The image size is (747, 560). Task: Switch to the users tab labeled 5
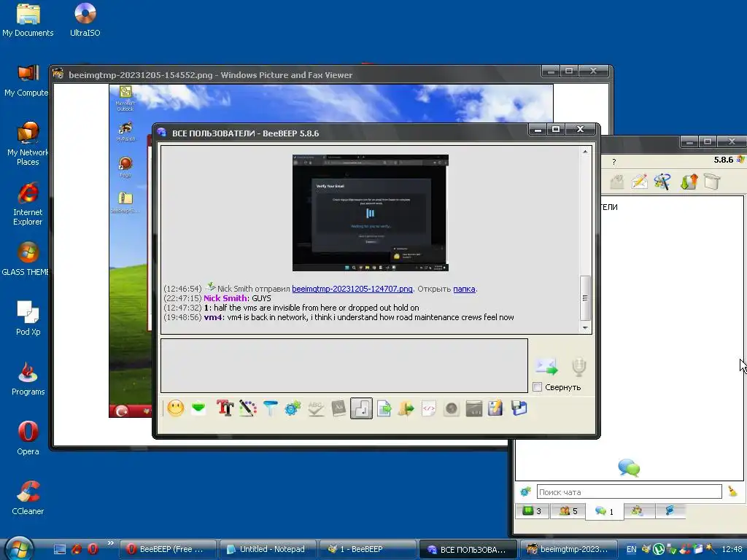(568, 511)
